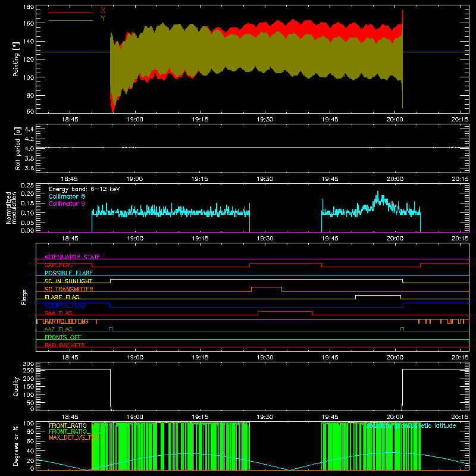Click the olive 'Y' legend label
This screenshot has width=476, height=476.
(x=103, y=18)
